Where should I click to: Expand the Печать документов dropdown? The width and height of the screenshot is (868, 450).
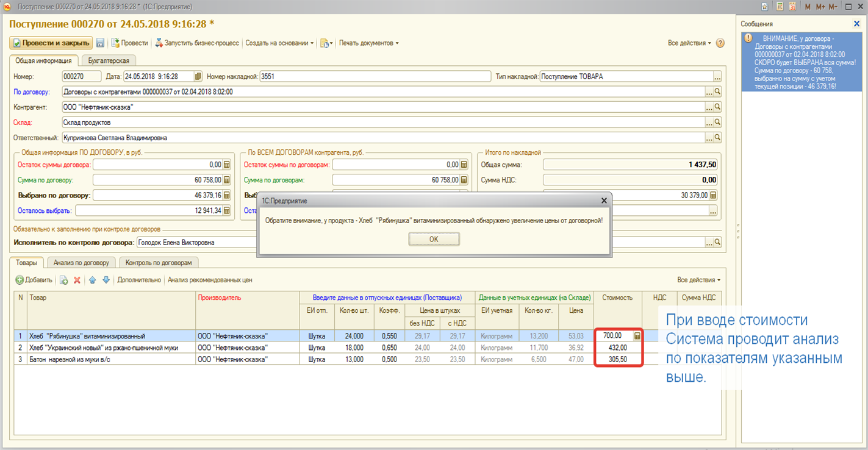[368, 43]
